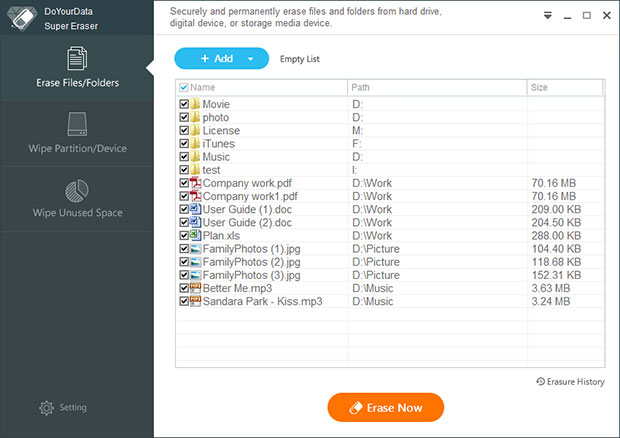Image resolution: width=620 pixels, height=438 pixels.
Task: Click the iTunes folder icon
Action: [195, 143]
